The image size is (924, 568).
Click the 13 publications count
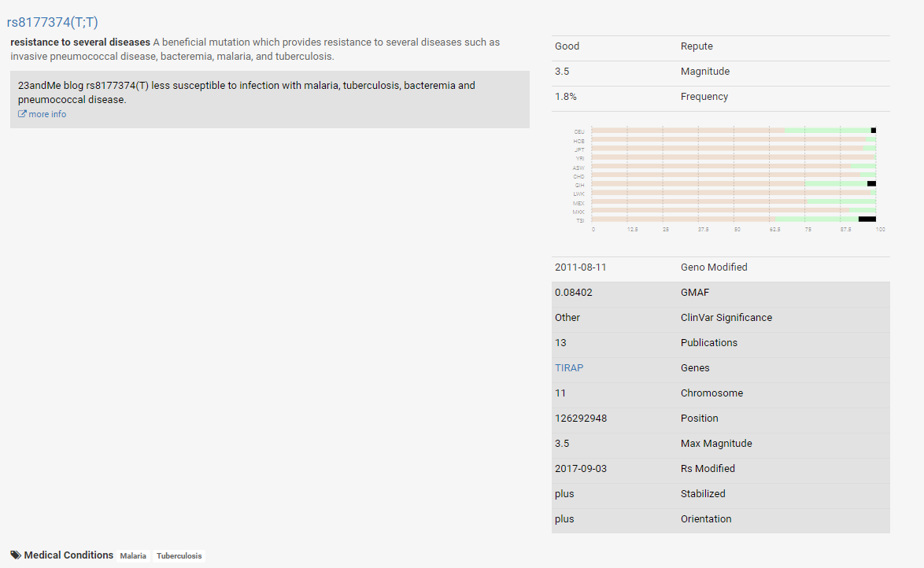560,343
